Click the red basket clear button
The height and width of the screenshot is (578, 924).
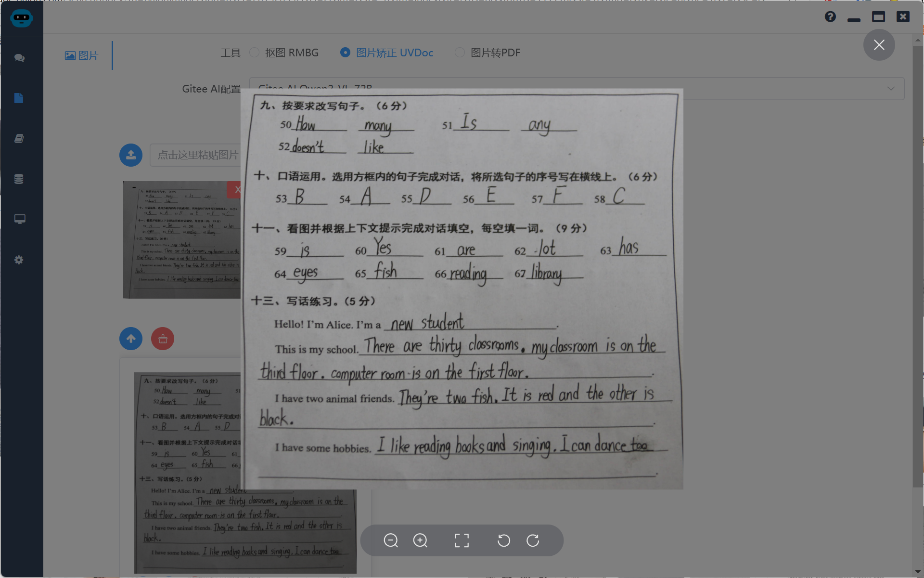[163, 339]
